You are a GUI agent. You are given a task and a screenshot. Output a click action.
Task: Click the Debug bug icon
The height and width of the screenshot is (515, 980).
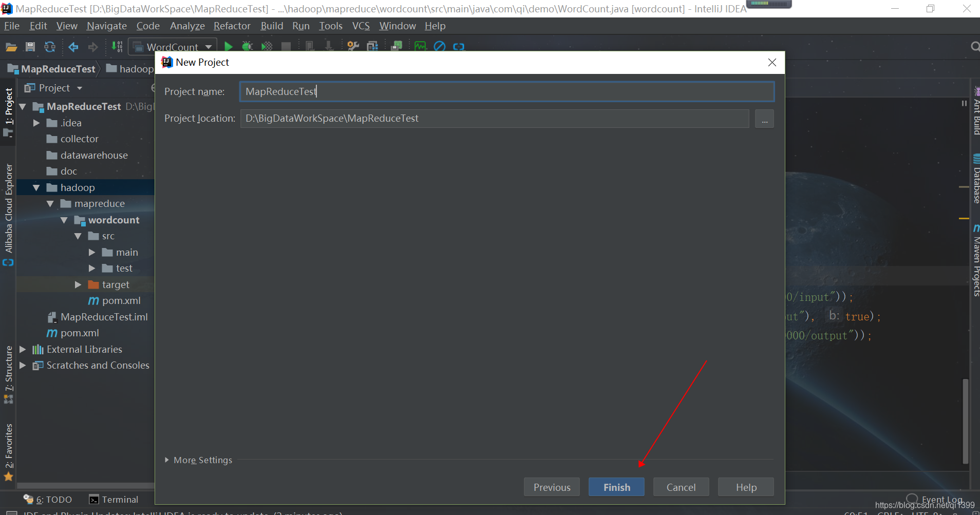pos(248,47)
